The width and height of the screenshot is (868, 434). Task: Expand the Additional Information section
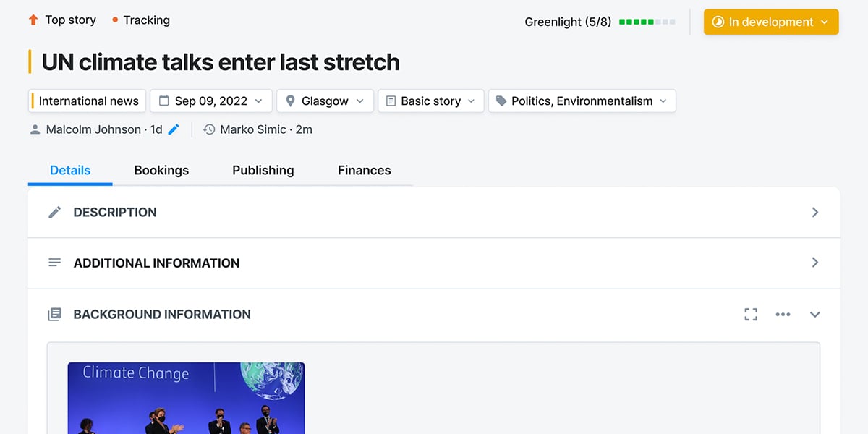[x=815, y=263]
